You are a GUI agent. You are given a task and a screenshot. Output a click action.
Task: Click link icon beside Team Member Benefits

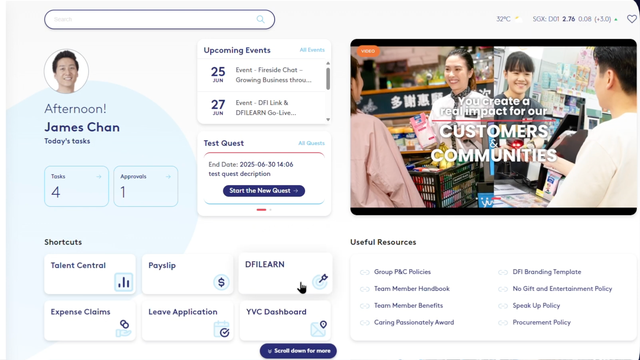coord(364,306)
